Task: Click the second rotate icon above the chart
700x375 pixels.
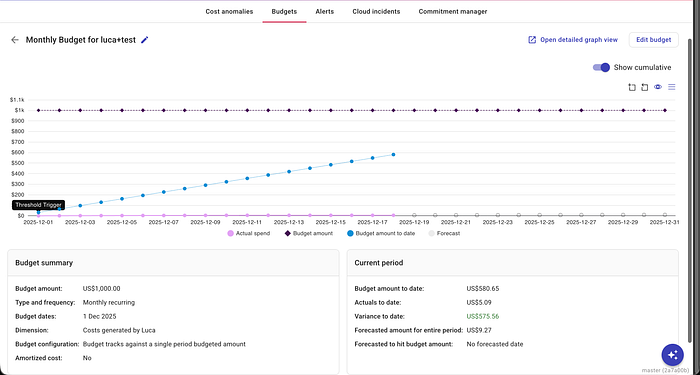Action: coord(644,87)
